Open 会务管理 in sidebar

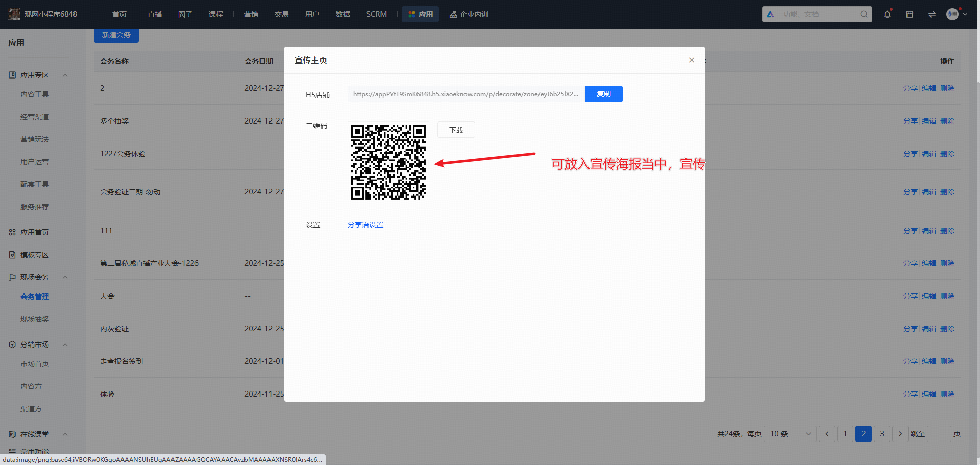coord(35,297)
